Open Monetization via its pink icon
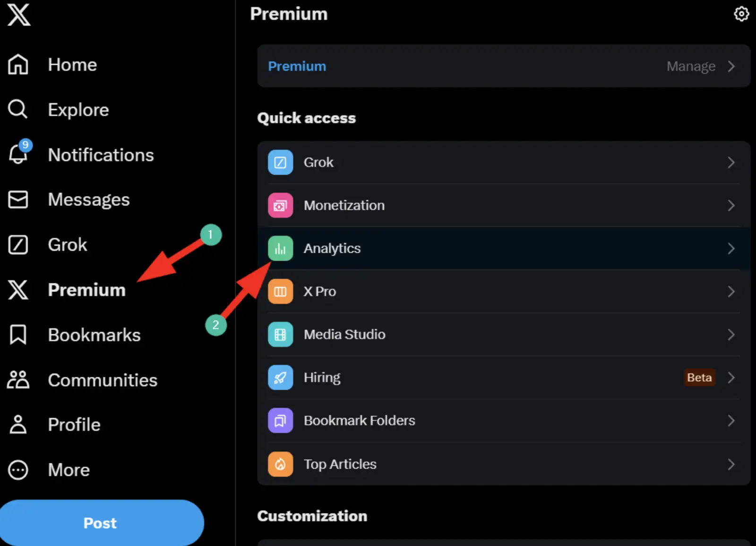 (x=280, y=205)
